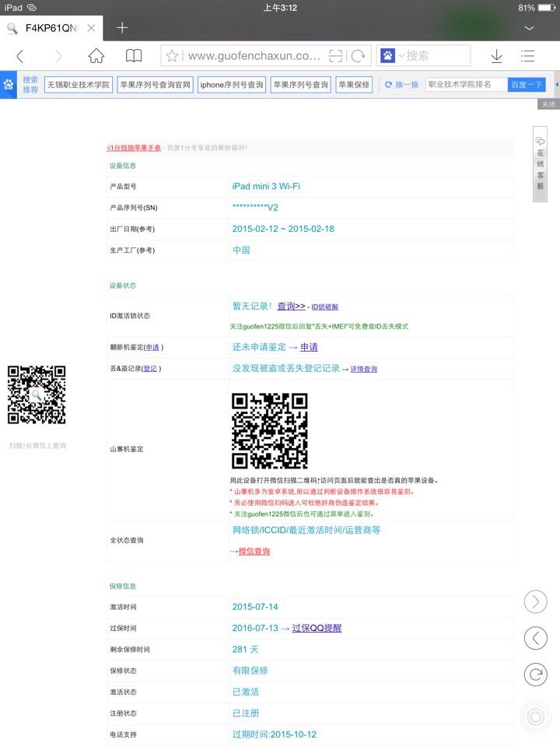Tap the 上午3:12 clock
Image resolution: width=560 pixels, height=747 pixels.
pos(280,8)
